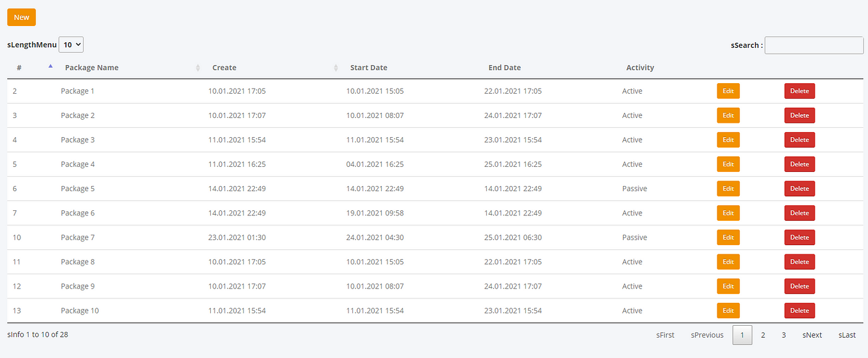Select the current page 1 button
Image resolution: width=868 pixels, height=358 pixels.
click(x=742, y=335)
